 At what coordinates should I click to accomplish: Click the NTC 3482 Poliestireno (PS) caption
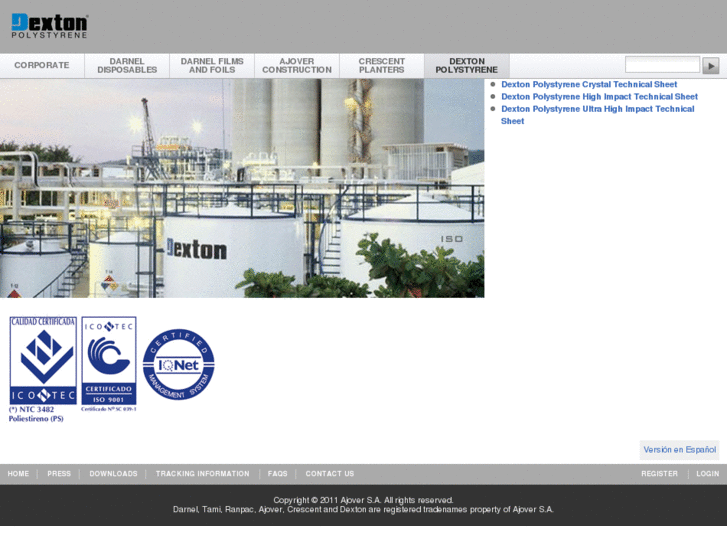click(x=36, y=414)
